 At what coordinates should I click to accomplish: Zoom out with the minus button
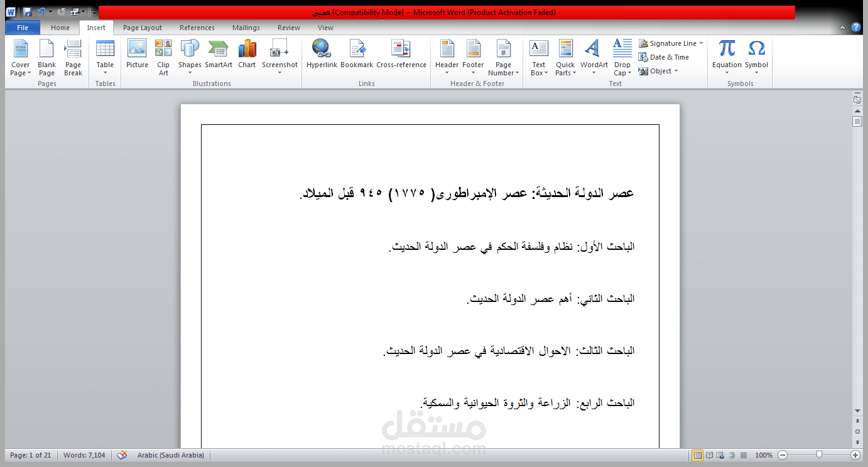782,455
